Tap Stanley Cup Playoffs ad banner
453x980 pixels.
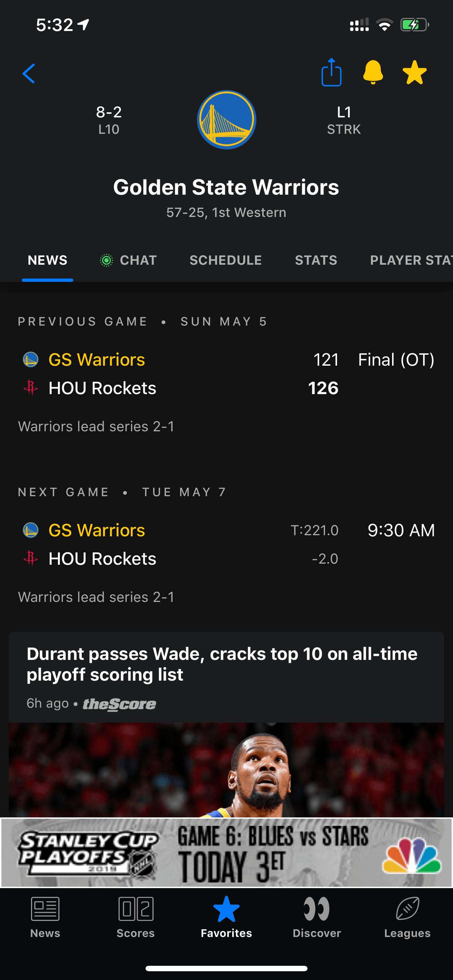pyautogui.click(x=226, y=852)
